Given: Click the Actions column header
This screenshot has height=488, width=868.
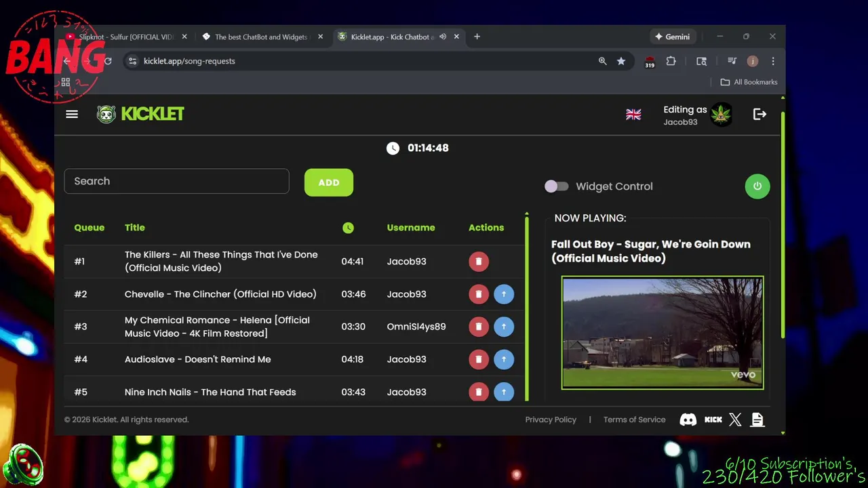Looking at the screenshot, I should pos(486,228).
